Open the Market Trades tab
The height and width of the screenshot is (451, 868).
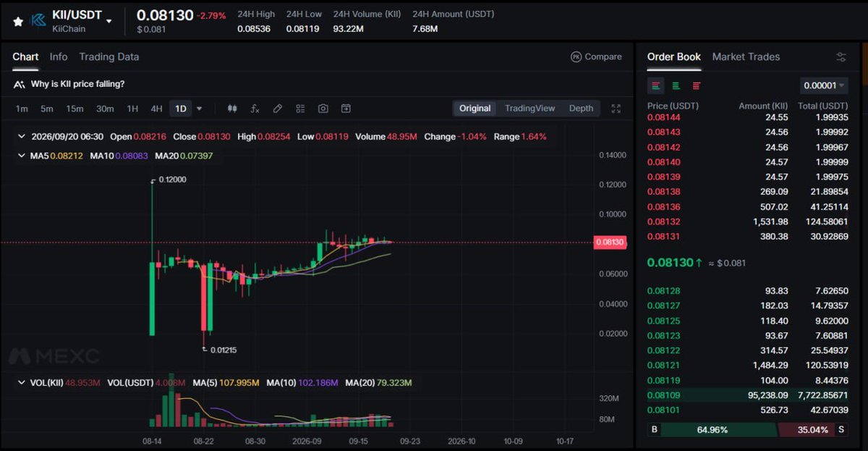click(x=746, y=56)
